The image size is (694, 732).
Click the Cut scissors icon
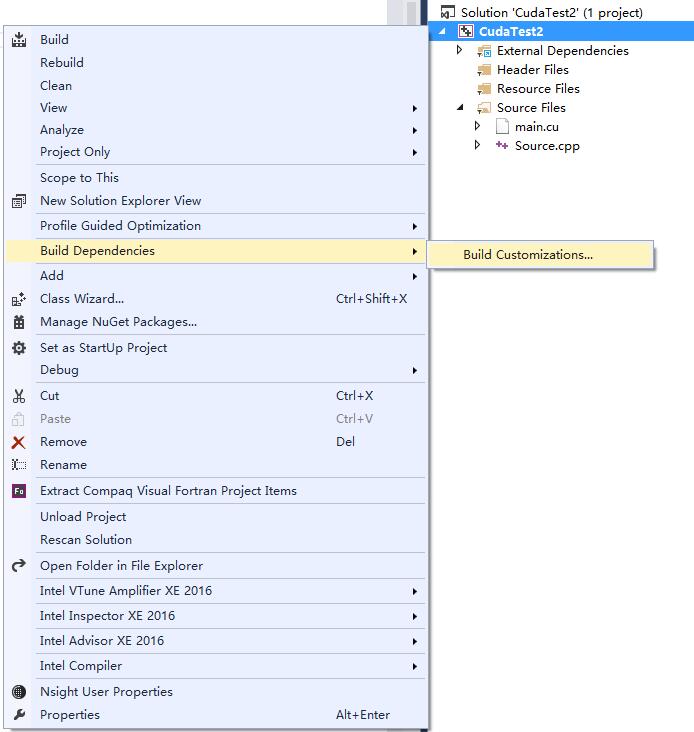(19, 396)
